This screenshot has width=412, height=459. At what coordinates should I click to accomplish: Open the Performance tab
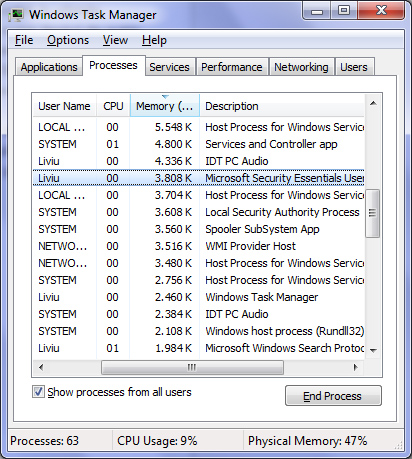click(232, 67)
